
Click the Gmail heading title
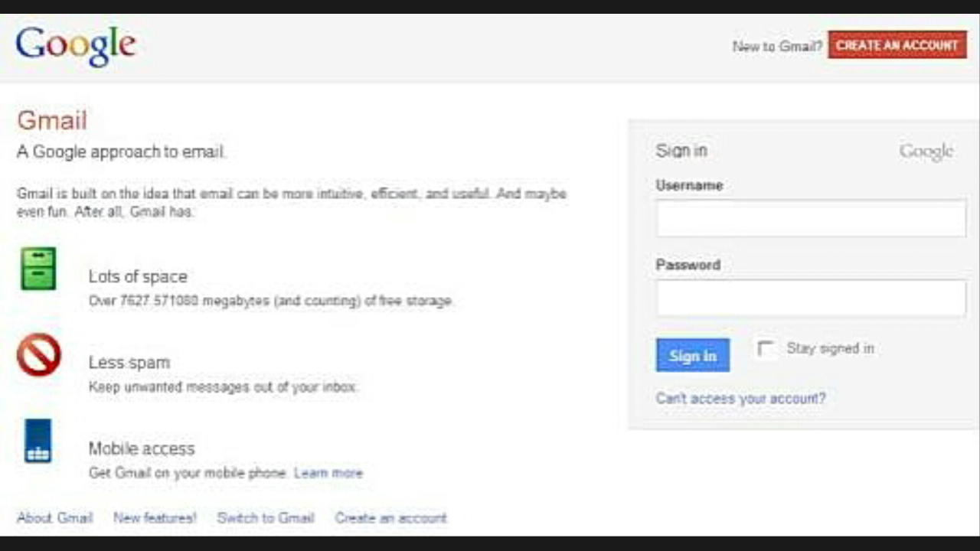[x=52, y=120]
